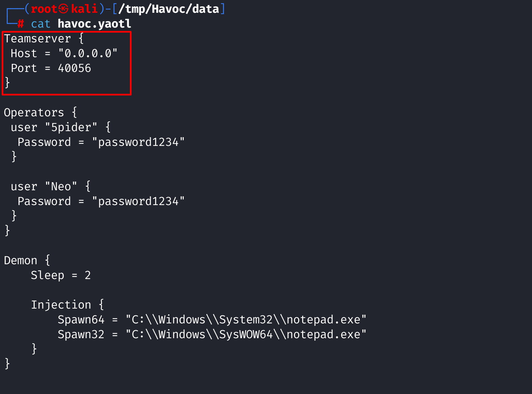Click the Kali skull symbol in the prompt

click(64, 9)
